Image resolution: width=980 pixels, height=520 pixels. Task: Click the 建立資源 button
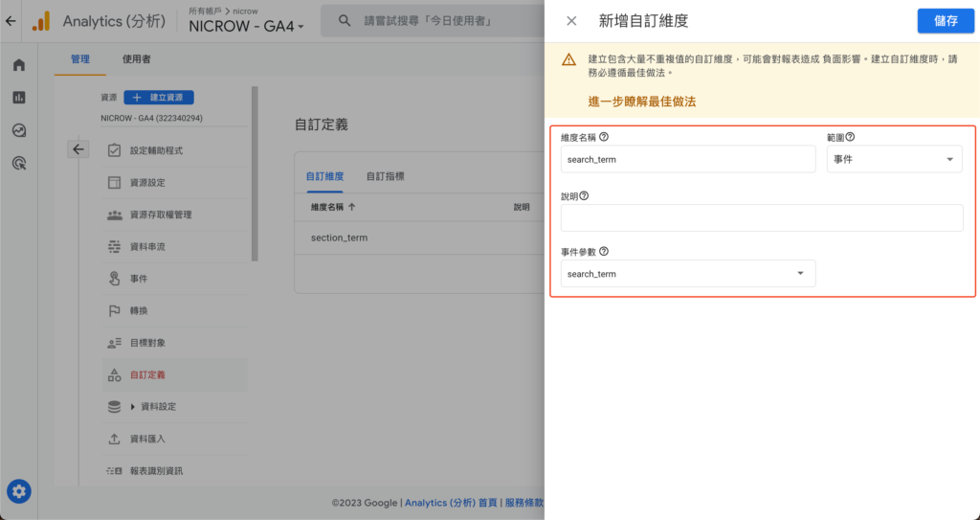159,98
